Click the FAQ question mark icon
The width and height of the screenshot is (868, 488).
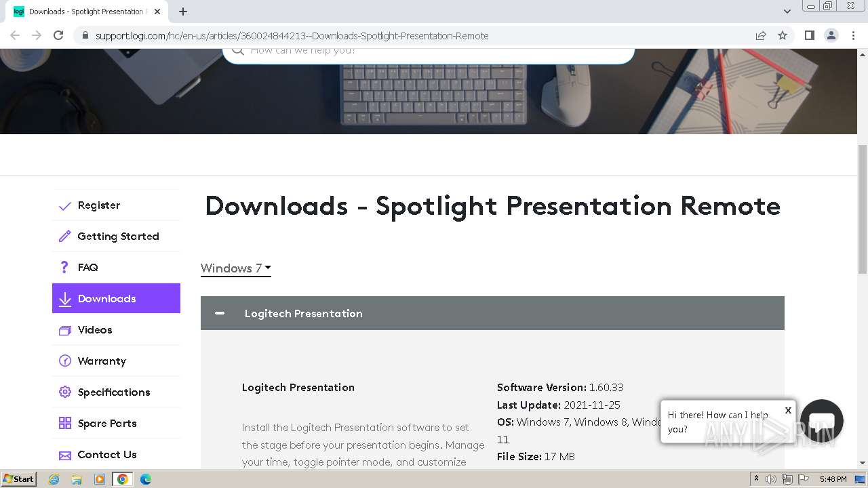click(64, 267)
